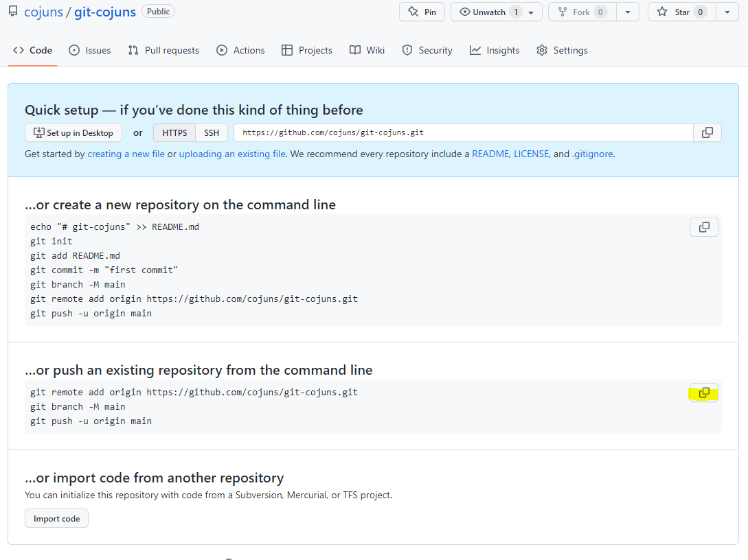Open uploading an existing file link

[x=232, y=154]
